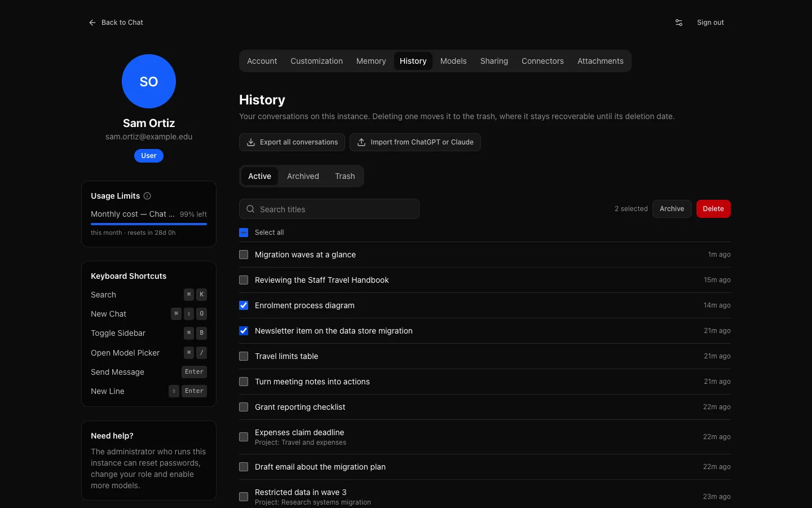This screenshot has height=508, width=812.
Task: Switch to the Customization tab
Action: 316,61
